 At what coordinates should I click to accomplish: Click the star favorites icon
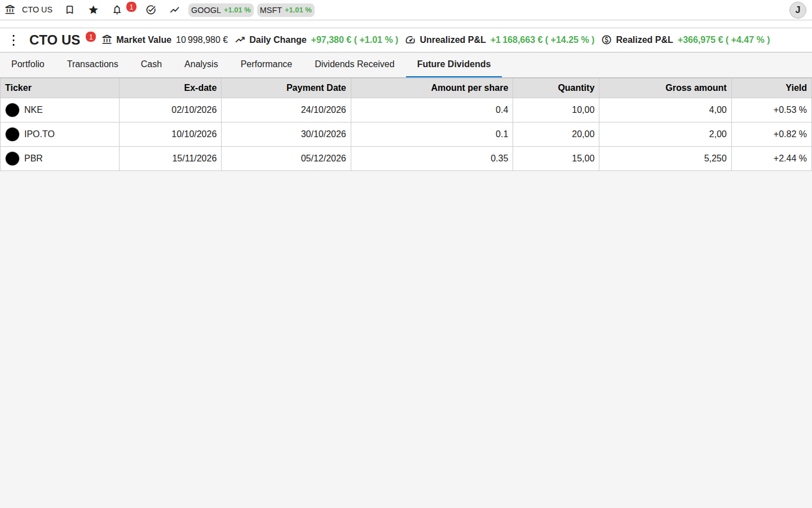pyautogui.click(x=94, y=10)
